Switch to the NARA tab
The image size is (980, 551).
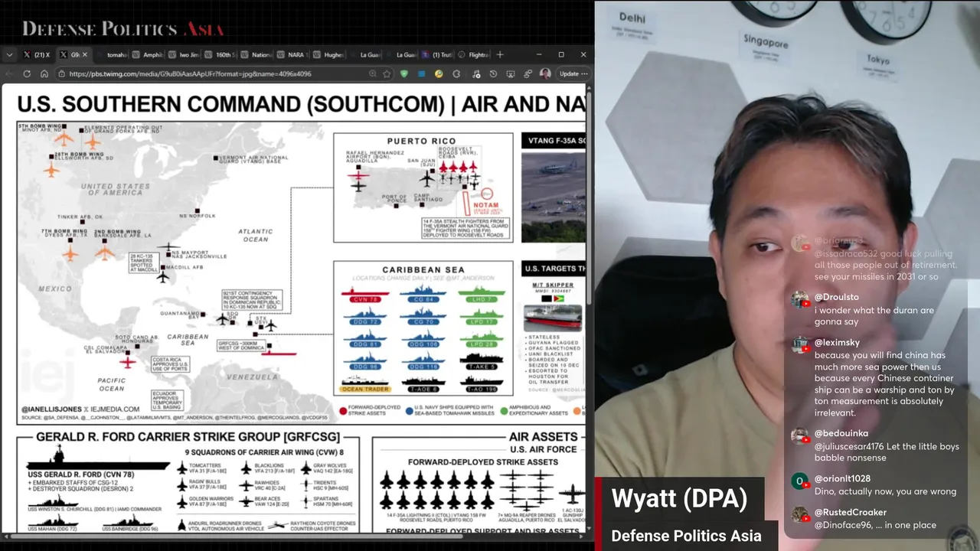tap(292, 55)
